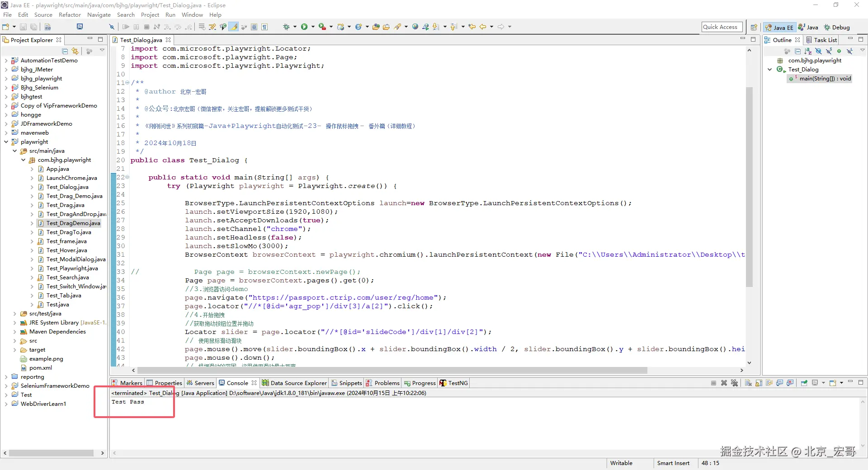The width and height of the screenshot is (868, 470).
Task: Collapse Test_Dialog class in Outline
Action: point(770,70)
